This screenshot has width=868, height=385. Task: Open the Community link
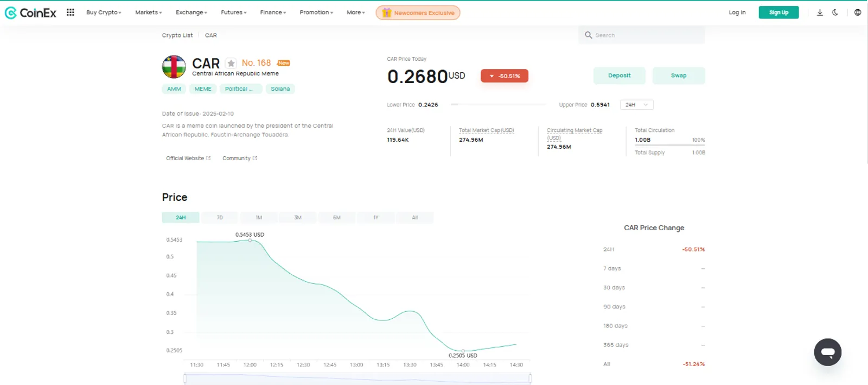(240, 159)
